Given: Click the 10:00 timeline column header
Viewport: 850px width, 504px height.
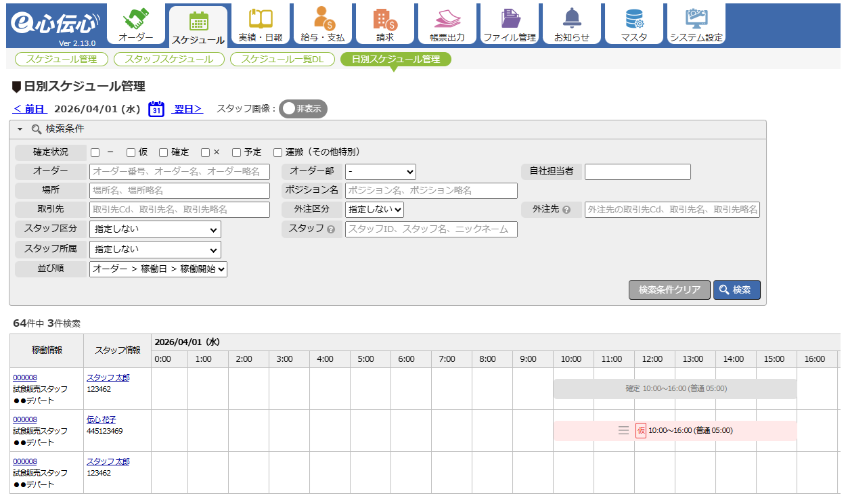Looking at the screenshot, I should [x=573, y=359].
